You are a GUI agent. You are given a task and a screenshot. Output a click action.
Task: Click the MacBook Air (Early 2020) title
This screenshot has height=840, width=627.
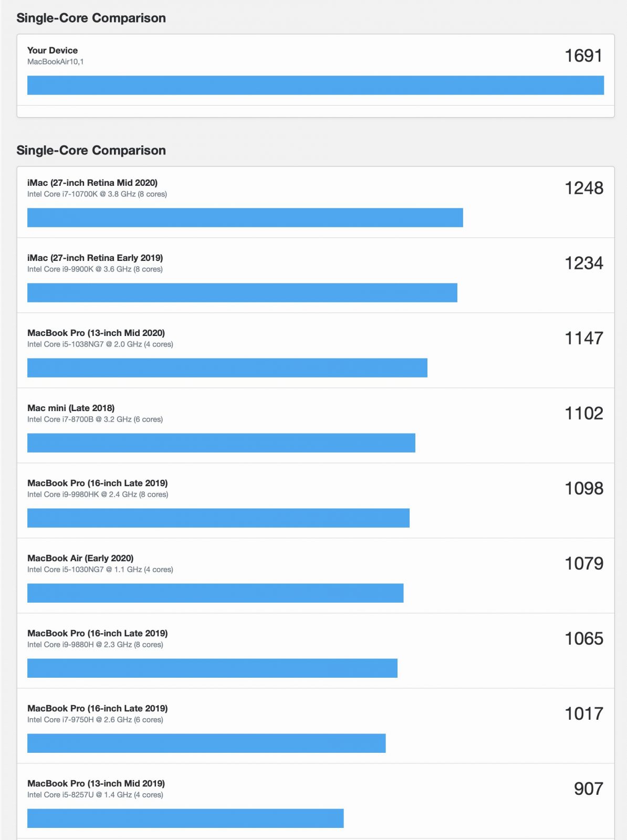pos(80,558)
